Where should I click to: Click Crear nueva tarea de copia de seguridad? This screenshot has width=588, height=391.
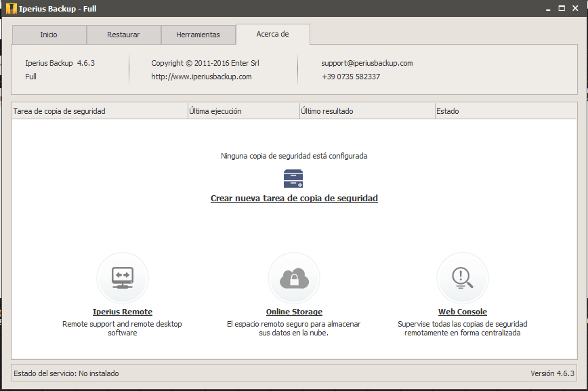[294, 198]
